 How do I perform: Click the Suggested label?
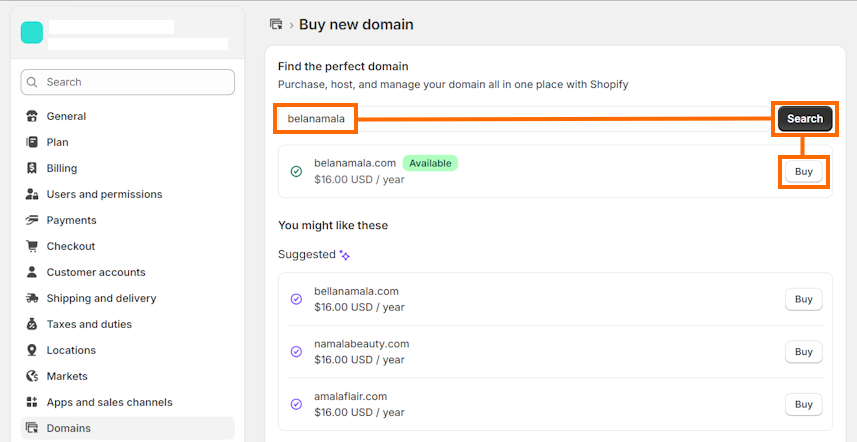(x=307, y=255)
